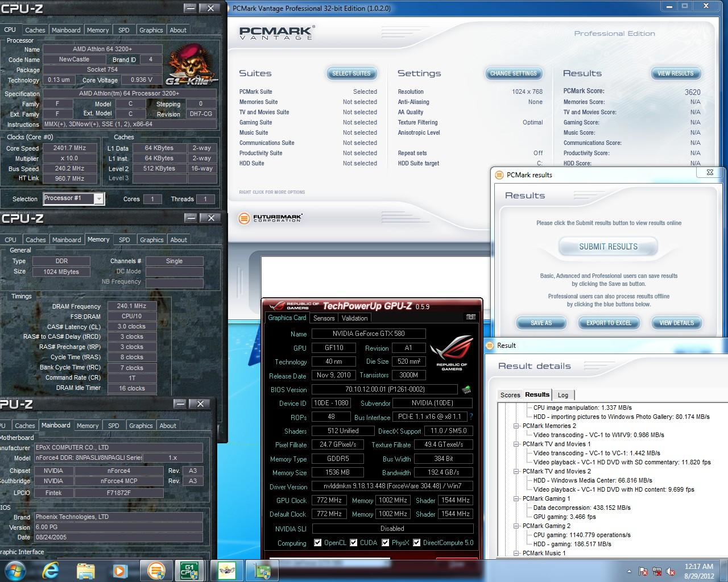Toggle the PhysX checkbox in GPU-Z
The image size is (728, 582).
[386, 543]
